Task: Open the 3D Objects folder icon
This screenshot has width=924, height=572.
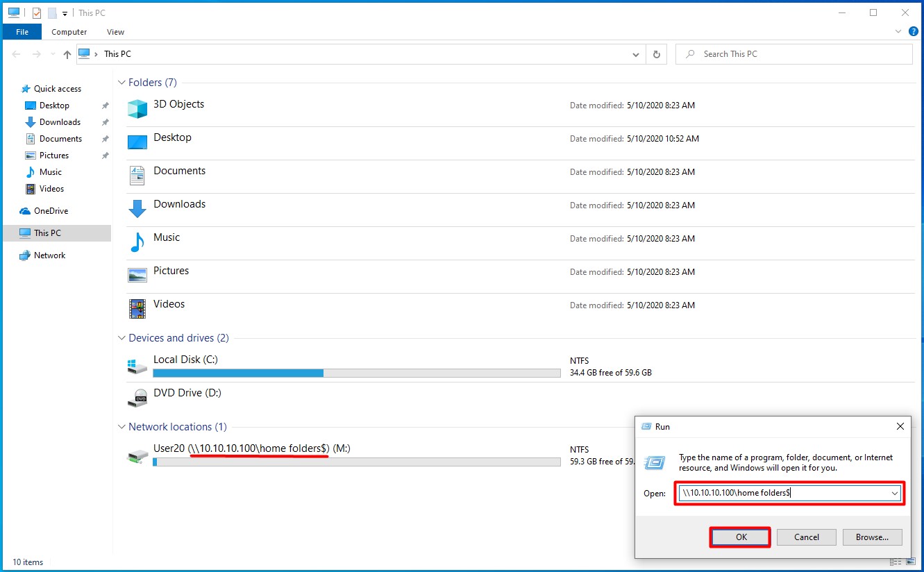Action: [137, 108]
